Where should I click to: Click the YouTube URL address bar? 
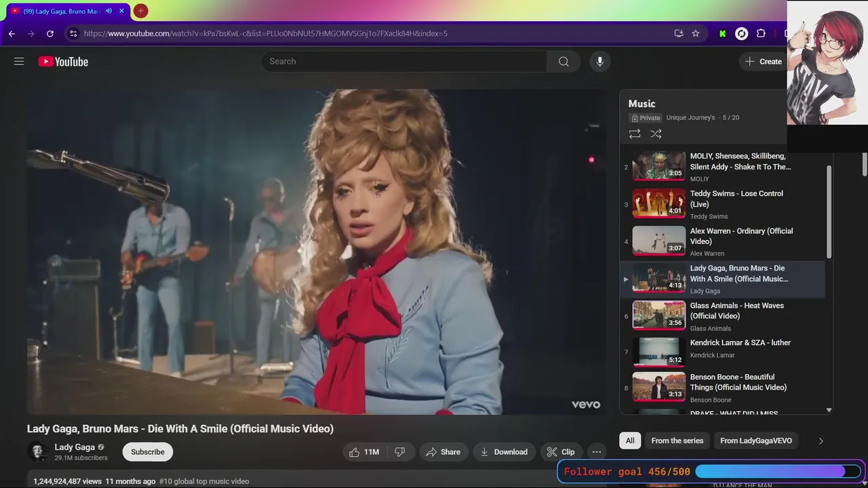pos(373,33)
